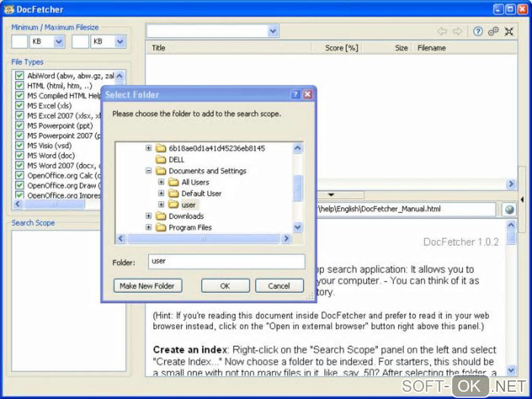Click the folder tree vertical scrollbar thumb
Image resolution: width=532 pixels, height=399 pixels.
click(297, 188)
